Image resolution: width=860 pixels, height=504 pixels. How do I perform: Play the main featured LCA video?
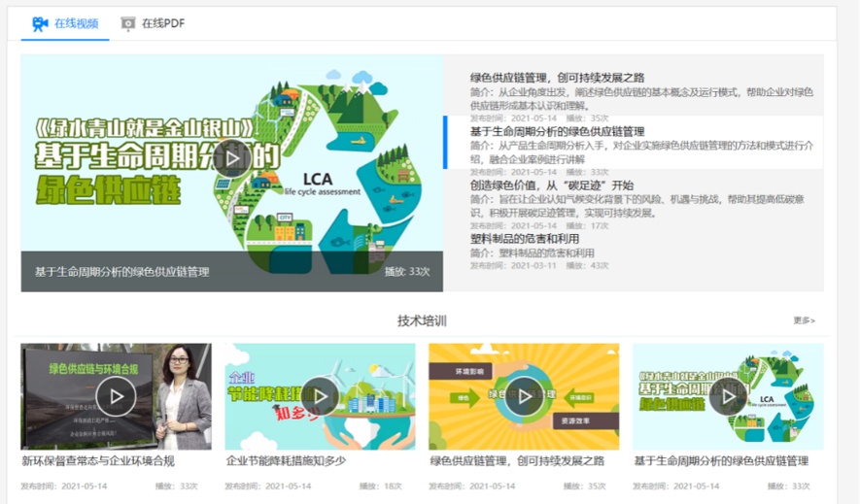click(x=232, y=157)
